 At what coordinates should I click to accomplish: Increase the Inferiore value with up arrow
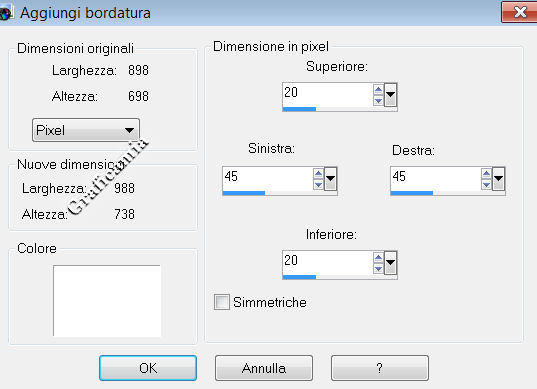(x=378, y=258)
